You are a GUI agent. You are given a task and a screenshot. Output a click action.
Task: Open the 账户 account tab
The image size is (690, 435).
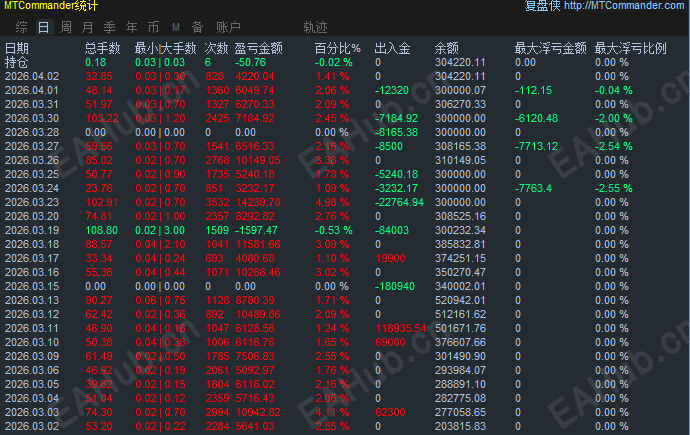(x=228, y=27)
